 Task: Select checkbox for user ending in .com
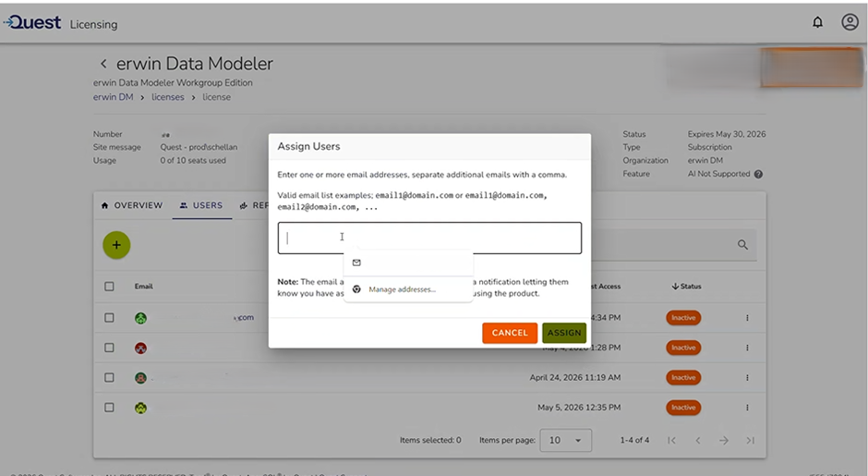pos(109,318)
